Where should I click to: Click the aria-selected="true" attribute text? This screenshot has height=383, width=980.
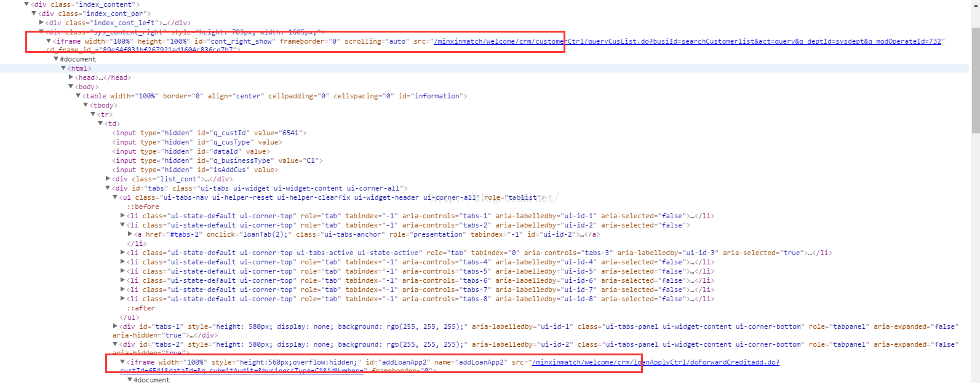coord(765,253)
